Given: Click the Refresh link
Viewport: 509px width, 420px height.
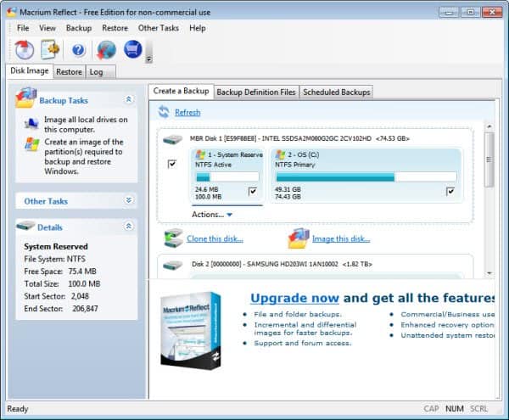Looking at the screenshot, I should (187, 112).
